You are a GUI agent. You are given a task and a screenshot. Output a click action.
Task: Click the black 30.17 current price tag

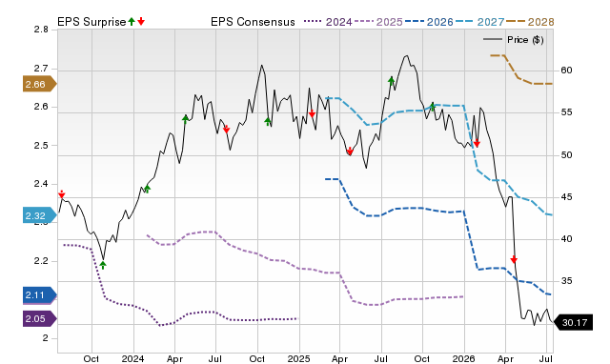coord(574,323)
